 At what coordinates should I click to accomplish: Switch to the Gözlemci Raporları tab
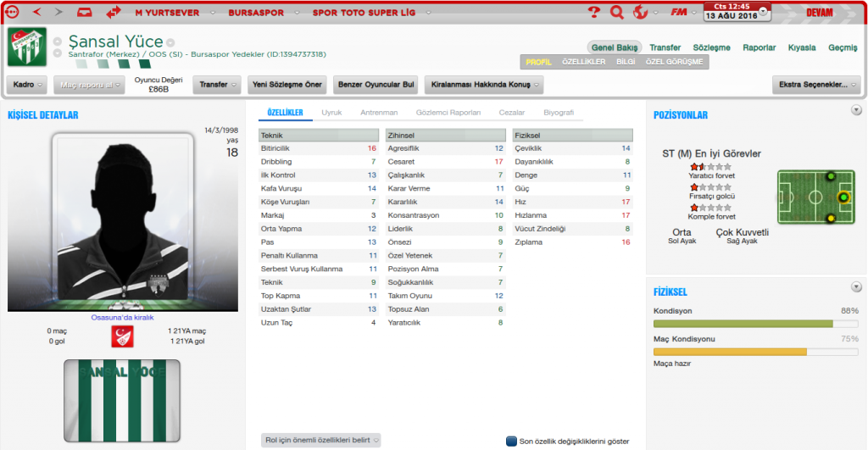[x=448, y=113]
